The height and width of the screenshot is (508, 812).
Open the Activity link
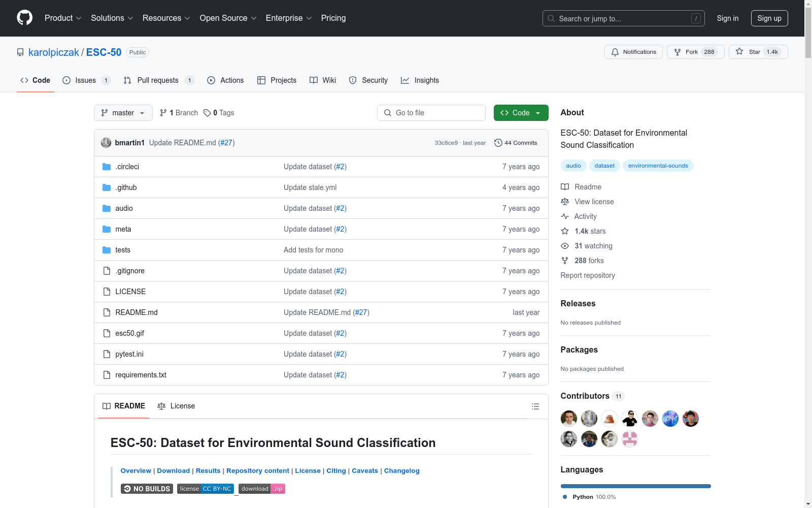[x=579, y=216]
